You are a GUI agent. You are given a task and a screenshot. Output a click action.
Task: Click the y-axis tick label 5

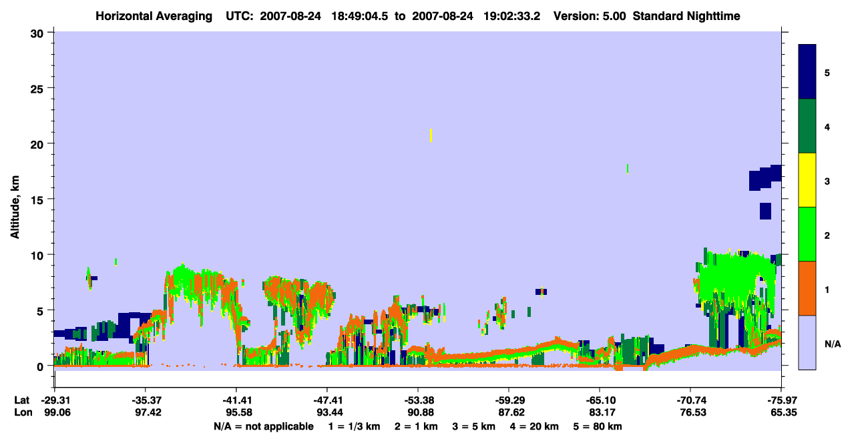pos(41,310)
